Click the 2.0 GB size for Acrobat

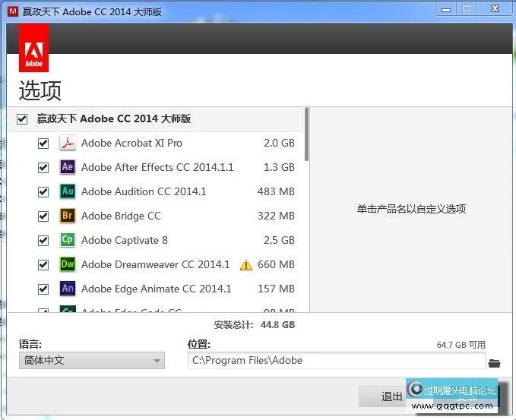tap(279, 143)
